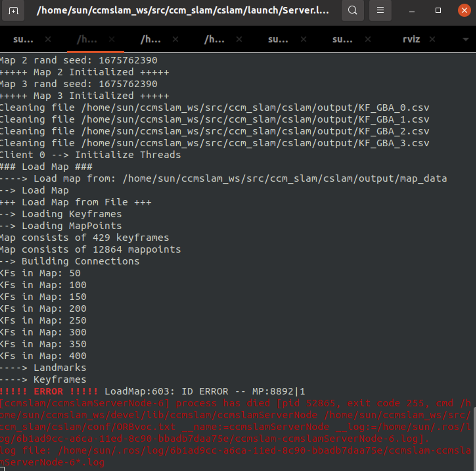
Task: Open a new terminal tab
Action: tap(13, 10)
